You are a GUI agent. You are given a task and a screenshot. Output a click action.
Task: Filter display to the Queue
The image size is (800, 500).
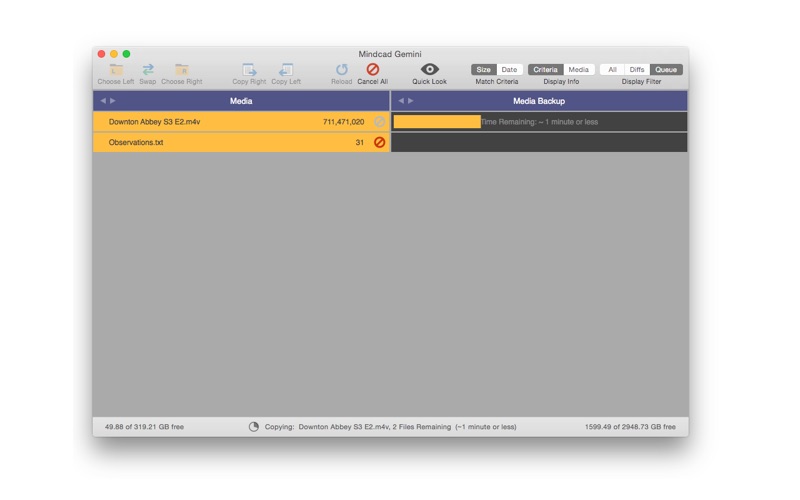coord(666,69)
